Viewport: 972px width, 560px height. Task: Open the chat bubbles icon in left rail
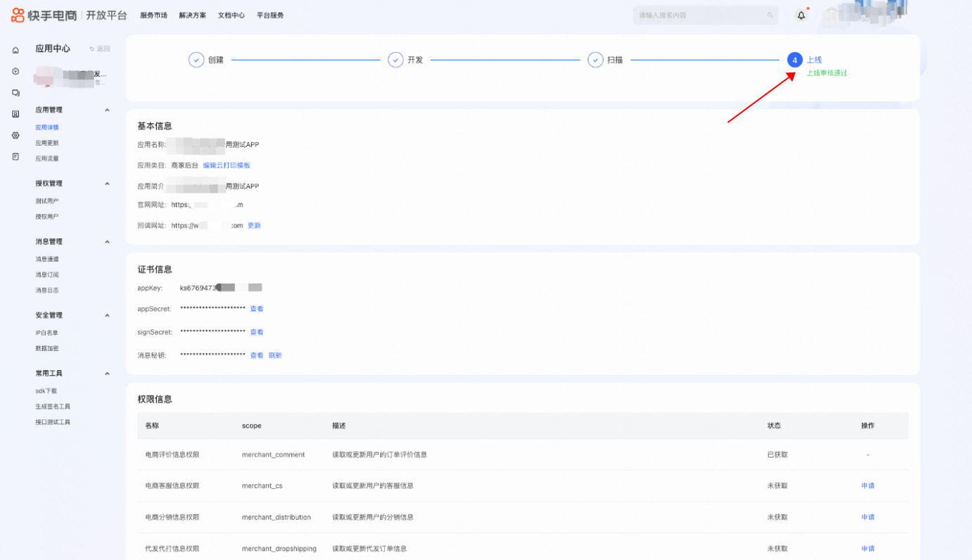coord(15,93)
